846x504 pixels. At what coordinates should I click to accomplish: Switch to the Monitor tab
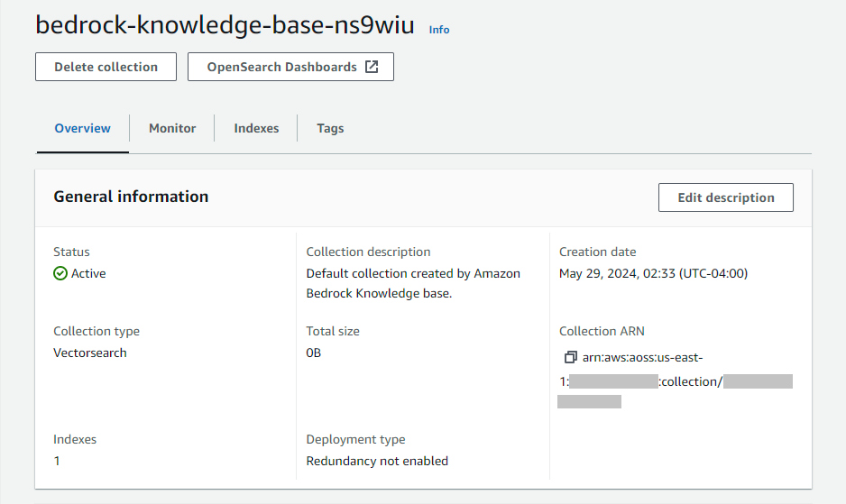tap(172, 128)
